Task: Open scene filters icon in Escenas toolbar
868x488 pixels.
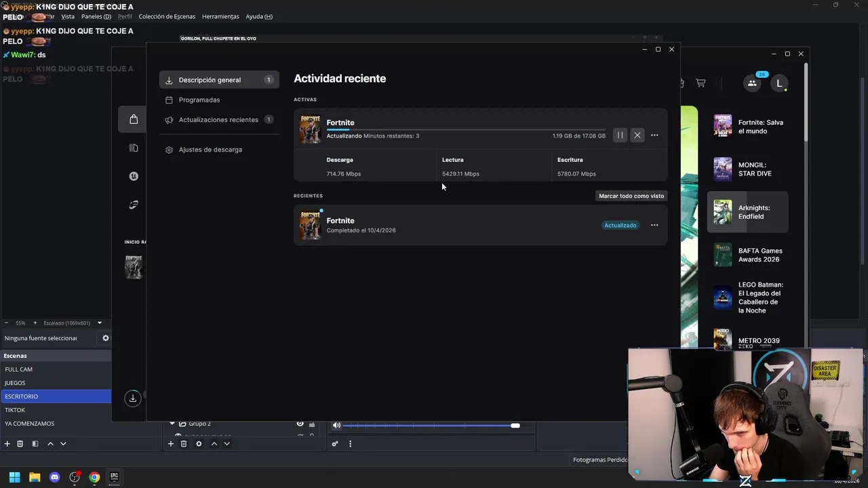Action: [35, 444]
